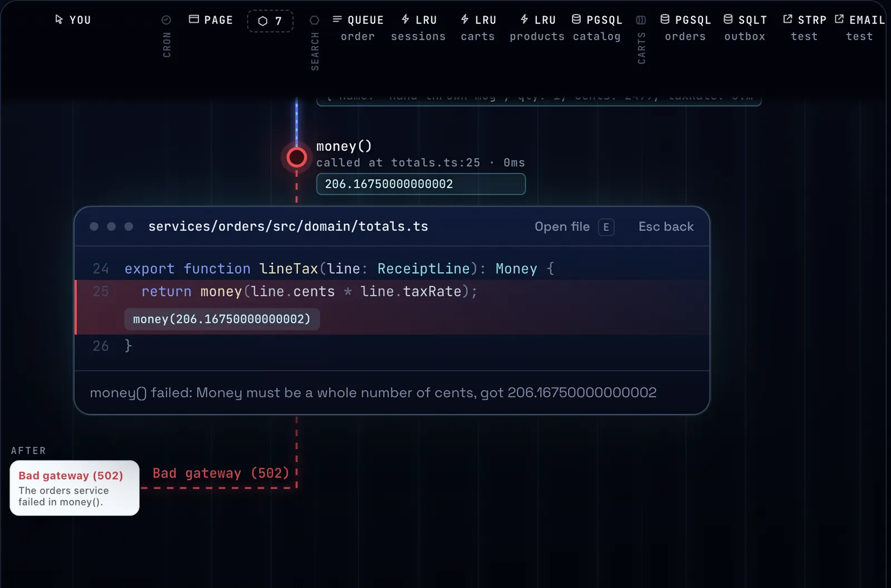Click the CARTS column icon
The image size is (891, 588).
(x=641, y=20)
